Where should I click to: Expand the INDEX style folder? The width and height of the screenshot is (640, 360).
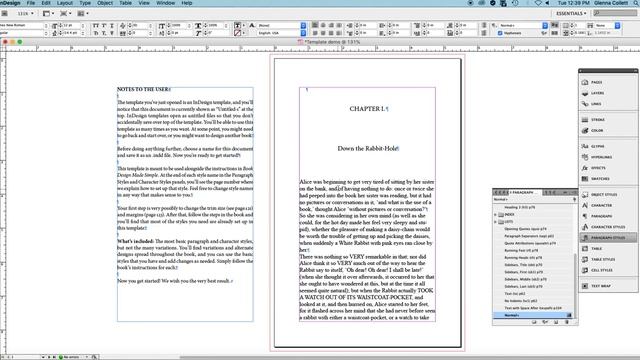click(x=496, y=214)
